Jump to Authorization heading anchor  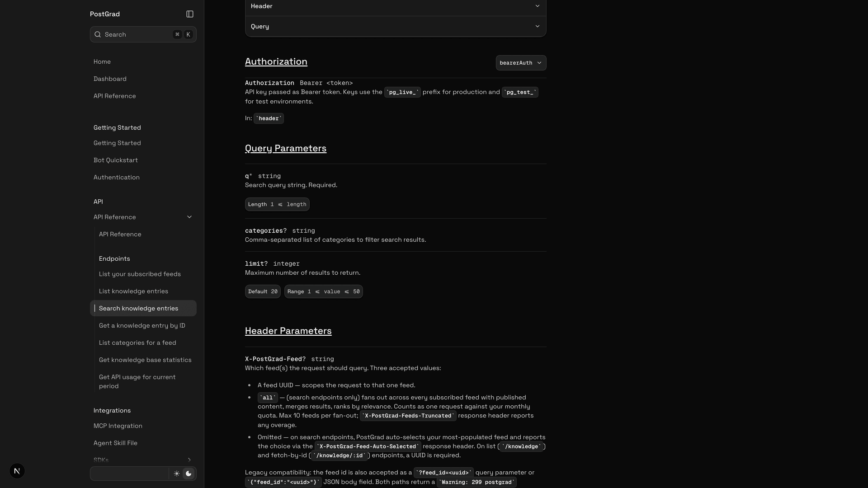(276, 61)
